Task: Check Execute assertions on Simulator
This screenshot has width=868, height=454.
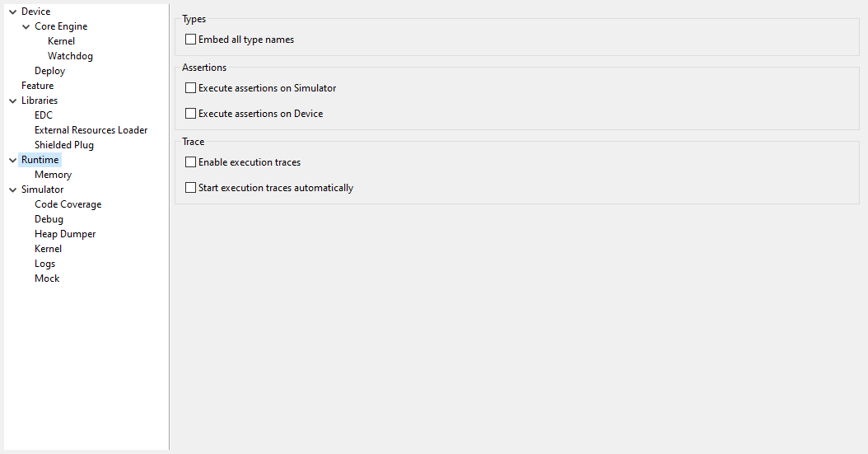Action: pyautogui.click(x=191, y=88)
